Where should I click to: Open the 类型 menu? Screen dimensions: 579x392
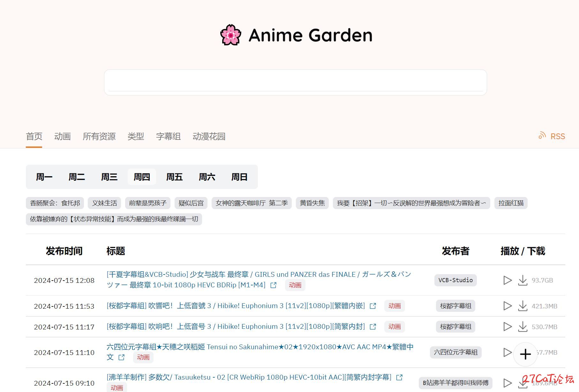[x=136, y=137]
